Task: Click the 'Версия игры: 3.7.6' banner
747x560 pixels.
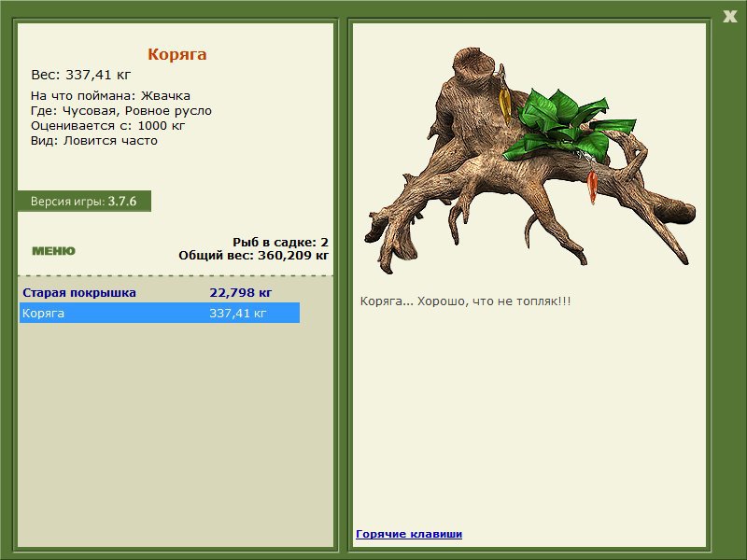Action: pos(84,201)
